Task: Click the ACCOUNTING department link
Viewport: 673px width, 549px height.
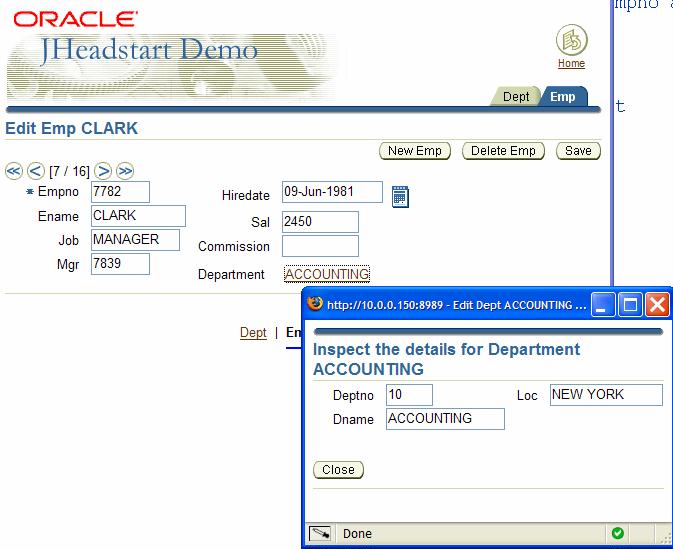Action: tap(327, 274)
